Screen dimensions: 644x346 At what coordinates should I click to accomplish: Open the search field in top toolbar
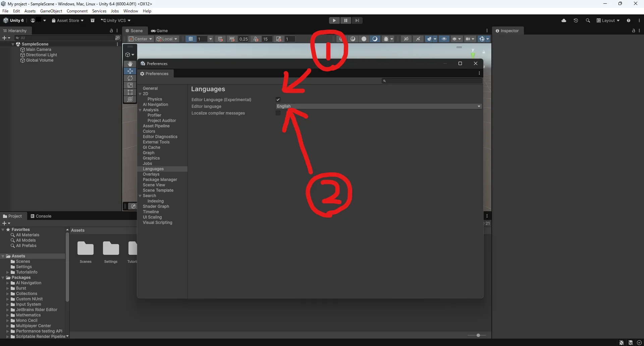coord(588,20)
